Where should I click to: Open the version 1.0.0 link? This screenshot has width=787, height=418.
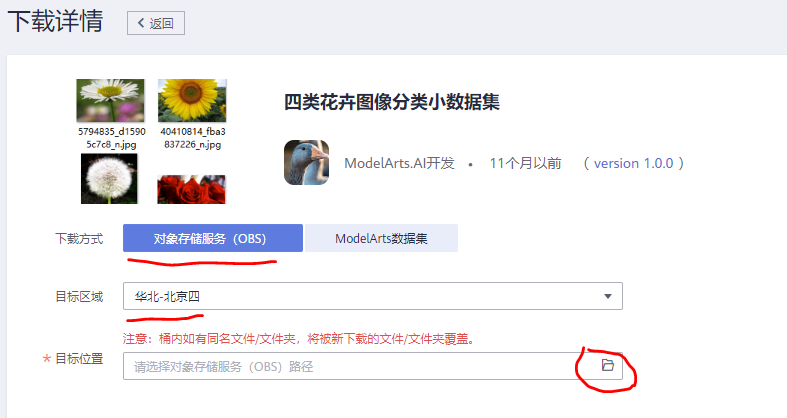pos(633,163)
